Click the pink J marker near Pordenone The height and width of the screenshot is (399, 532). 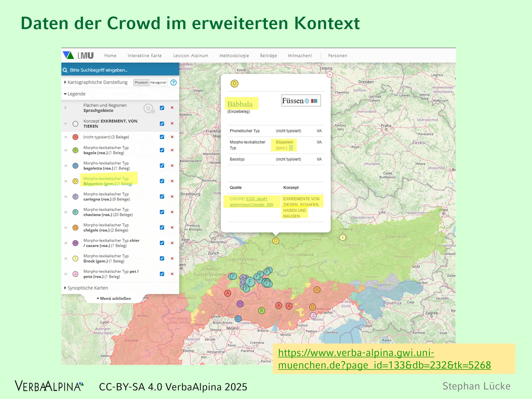click(313, 315)
